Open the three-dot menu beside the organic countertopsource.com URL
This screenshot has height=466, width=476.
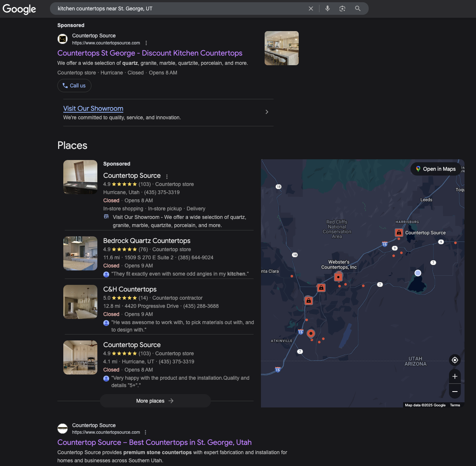click(145, 432)
